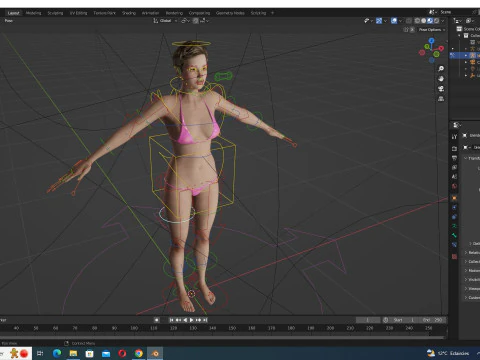Open the Geometry Nodes workspace tab
Image resolution: width=480 pixels, height=360 pixels.
tap(230, 13)
